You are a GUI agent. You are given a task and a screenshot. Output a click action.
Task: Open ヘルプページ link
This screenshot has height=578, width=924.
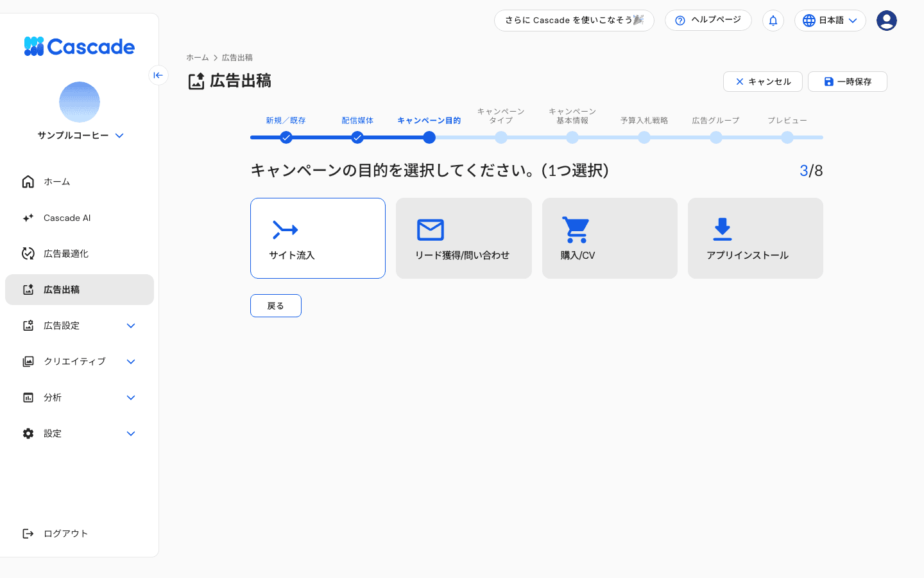click(708, 21)
